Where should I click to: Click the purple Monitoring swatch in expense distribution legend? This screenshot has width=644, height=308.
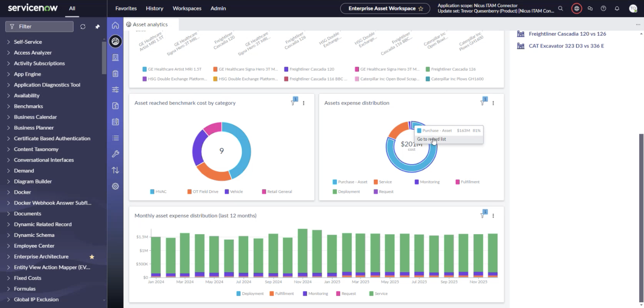[417, 182]
